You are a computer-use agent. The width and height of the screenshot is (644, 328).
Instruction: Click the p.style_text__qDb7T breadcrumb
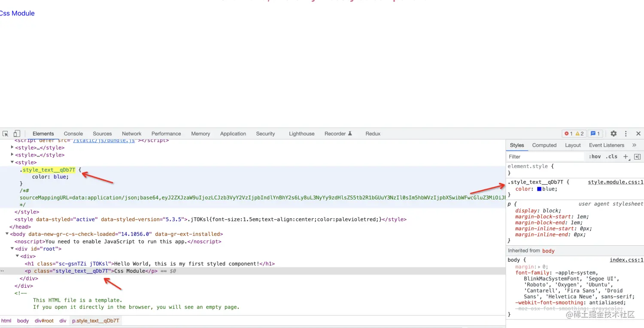96,321
